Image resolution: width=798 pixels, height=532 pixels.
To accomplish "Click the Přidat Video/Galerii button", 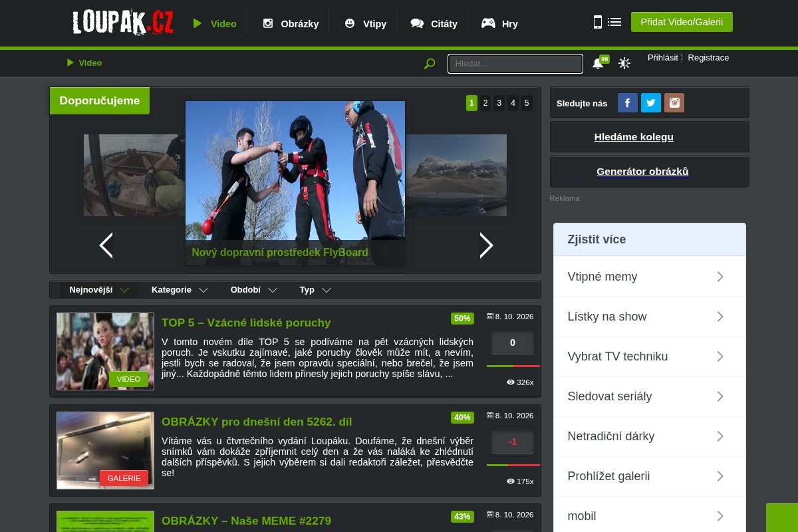I will tap(682, 22).
